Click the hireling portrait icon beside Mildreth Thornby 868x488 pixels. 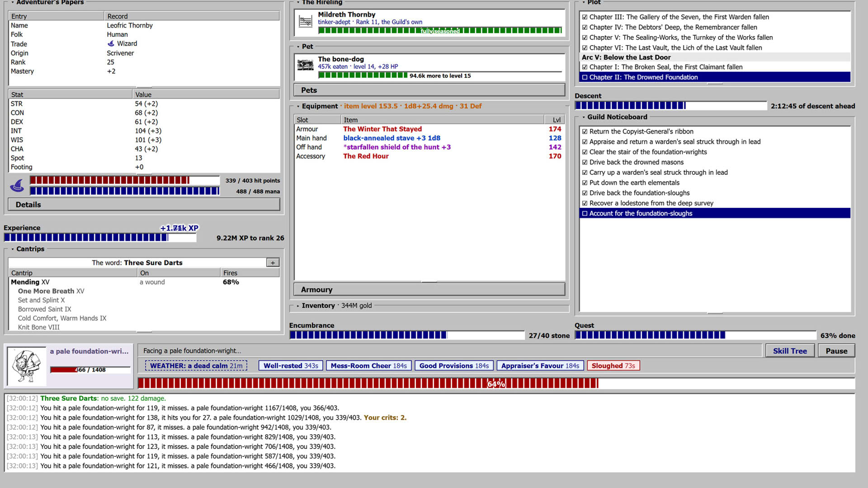(x=306, y=22)
